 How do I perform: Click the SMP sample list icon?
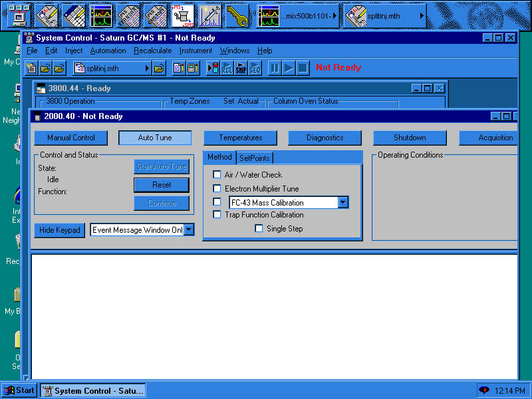tap(241, 68)
